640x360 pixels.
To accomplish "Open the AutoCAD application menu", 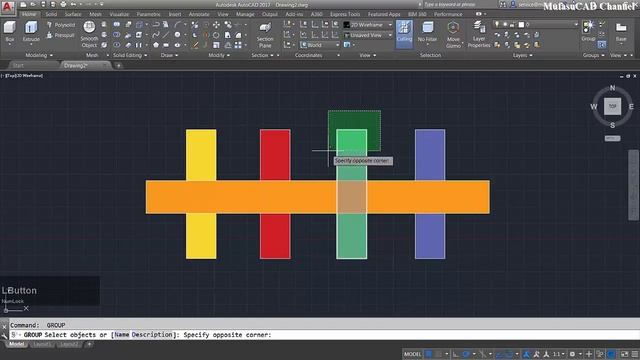I will [7, 7].
